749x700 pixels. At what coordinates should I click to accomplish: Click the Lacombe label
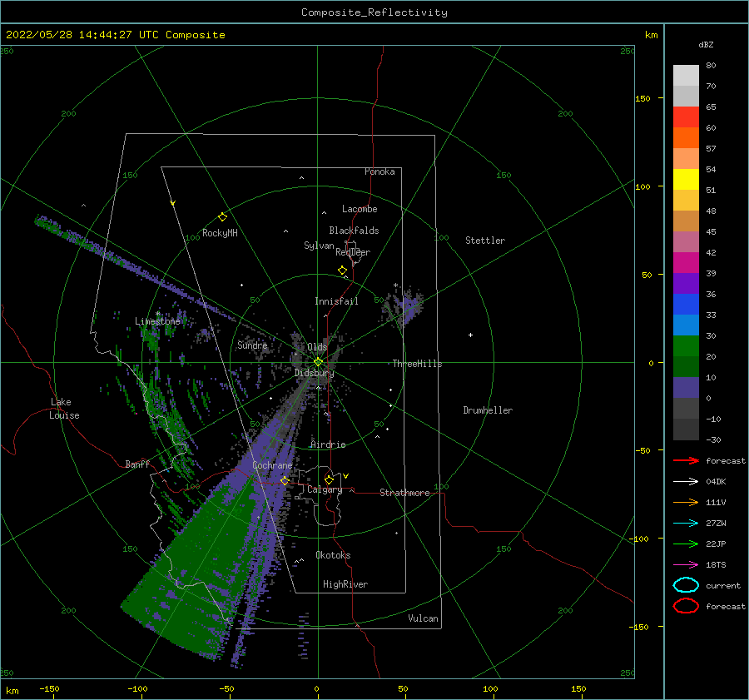point(360,209)
